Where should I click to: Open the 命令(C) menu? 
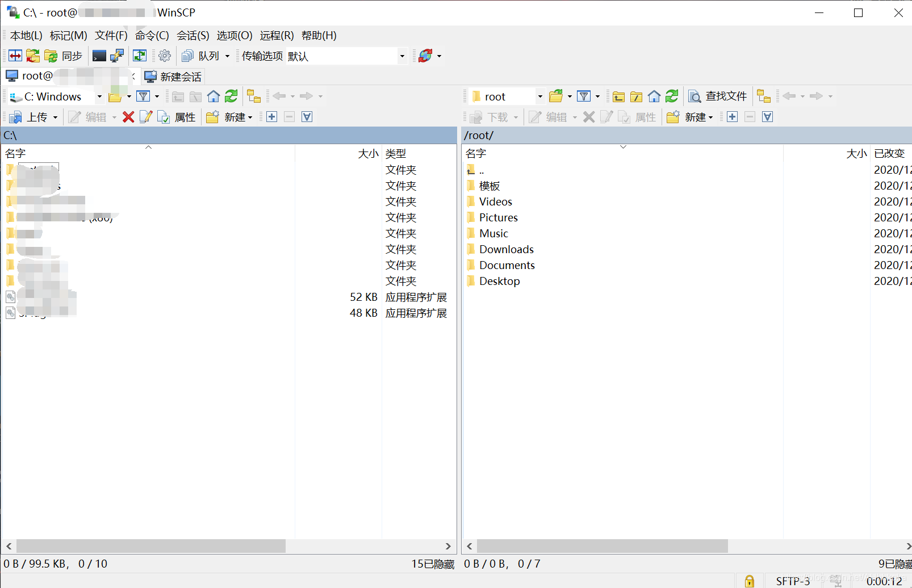coord(152,35)
